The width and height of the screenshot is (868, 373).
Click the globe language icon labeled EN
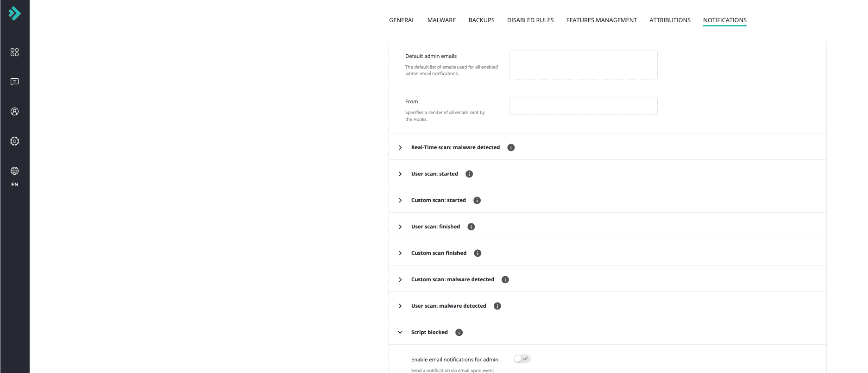pos(15,171)
